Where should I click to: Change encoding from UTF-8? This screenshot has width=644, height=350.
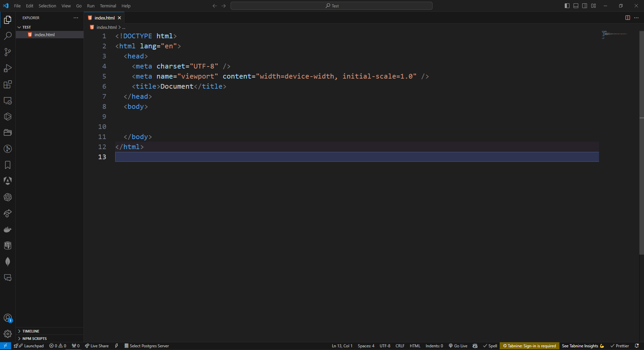coord(385,346)
